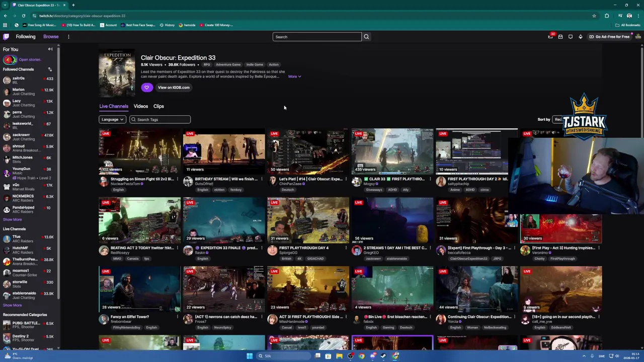Click the Twitch search field

click(317, 37)
